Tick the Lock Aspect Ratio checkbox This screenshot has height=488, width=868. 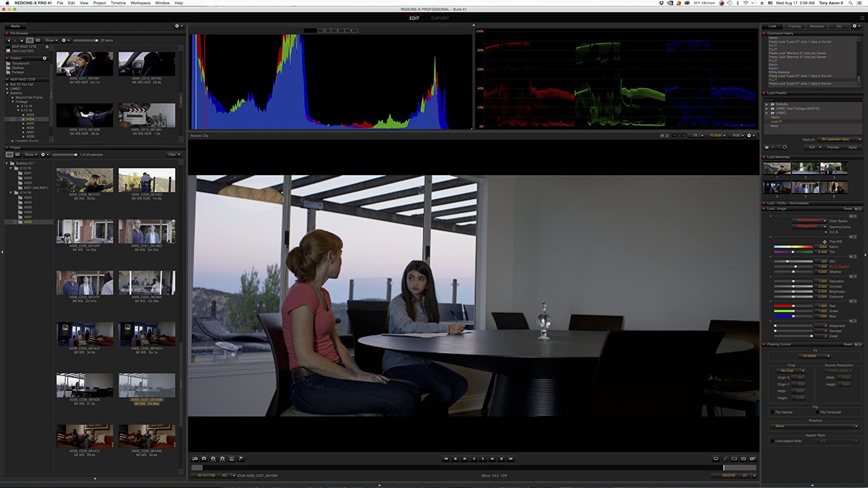[x=772, y=441]
